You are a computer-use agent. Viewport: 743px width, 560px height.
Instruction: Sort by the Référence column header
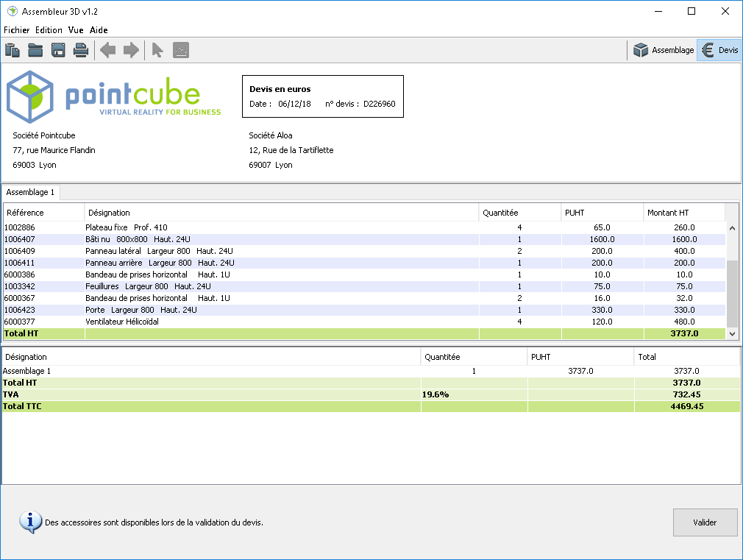coord(43,213)
